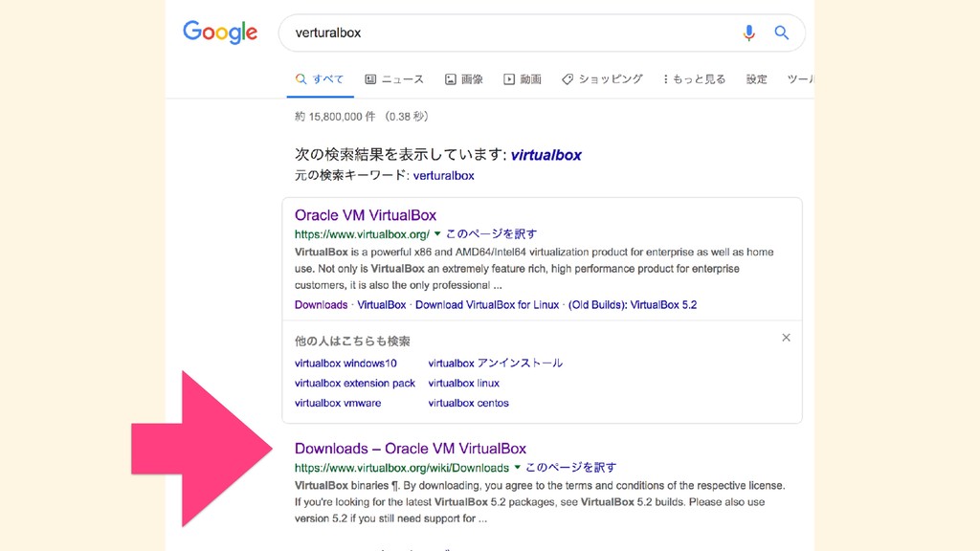Click the blue search magnifier icon

tap(781, 33)
